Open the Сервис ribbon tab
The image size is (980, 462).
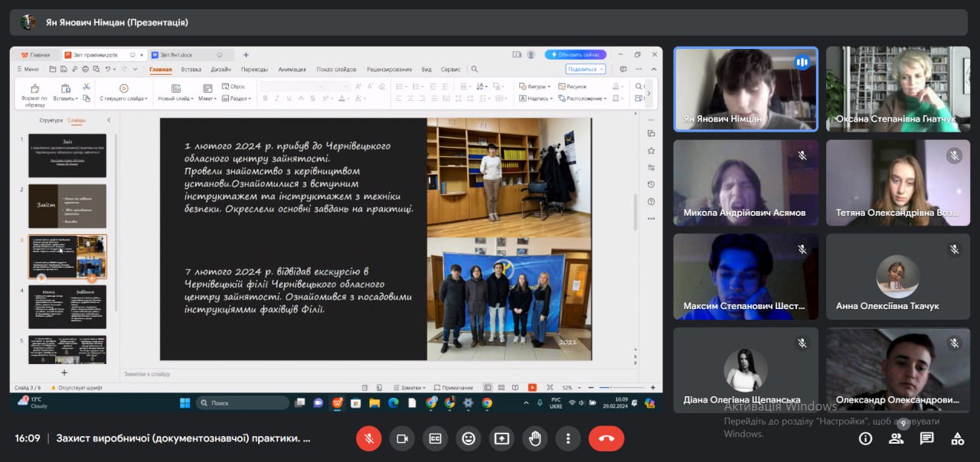[x=451, y=69]
